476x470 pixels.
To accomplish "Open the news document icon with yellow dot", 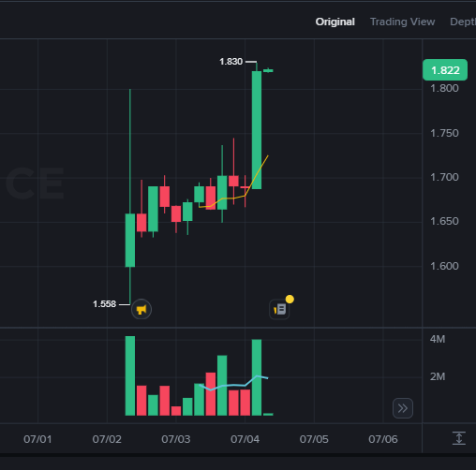I will pos(279,309).
